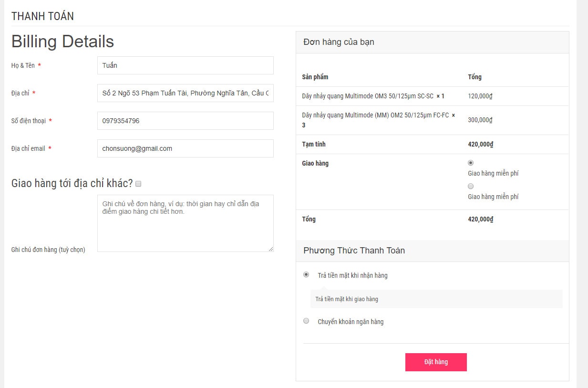The image size is (588, 388).
Task: Click the Địa chỉ address input field
Action: (x=185, y=93)
